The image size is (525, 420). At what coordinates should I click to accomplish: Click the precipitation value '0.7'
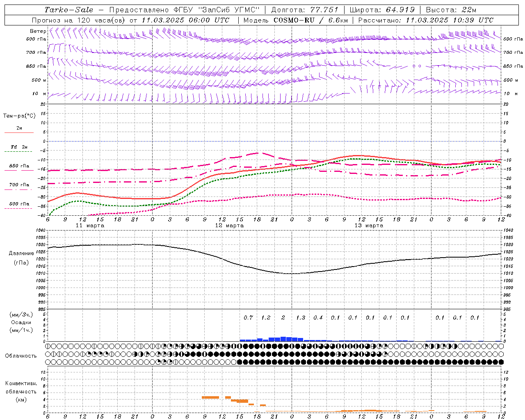(249, 317)
